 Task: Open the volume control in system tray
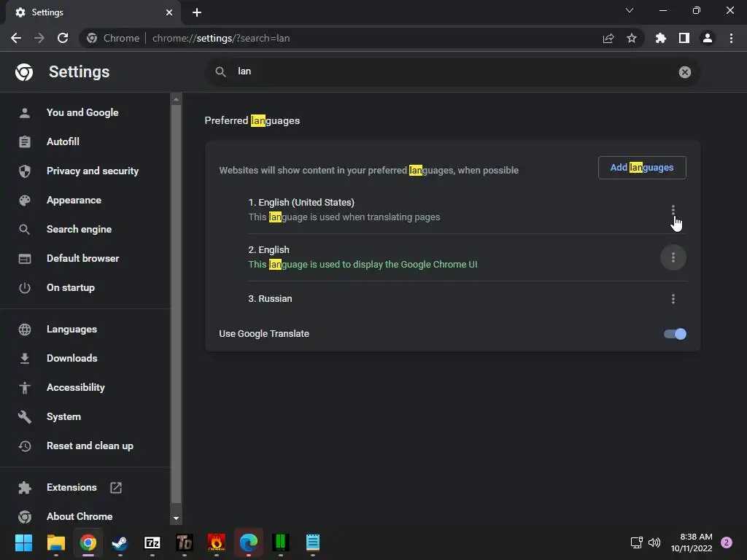[654, 542]
